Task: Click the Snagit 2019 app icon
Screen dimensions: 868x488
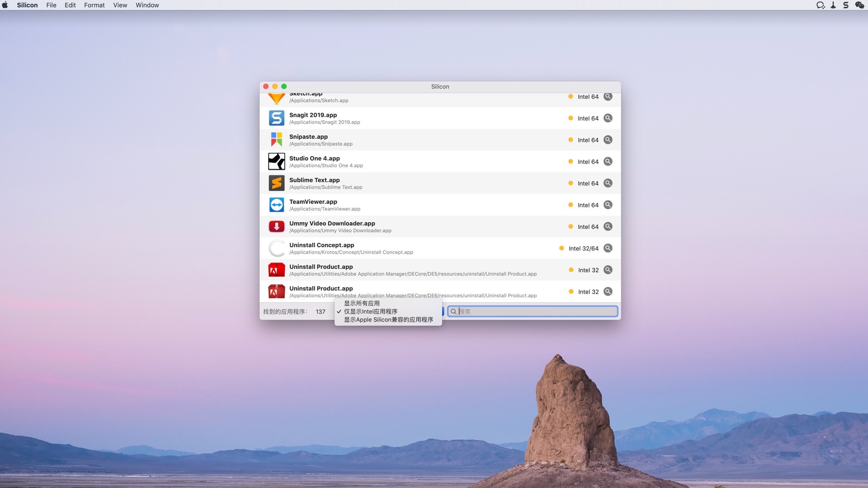Action: pyautogui.click(x=276, y=118)
